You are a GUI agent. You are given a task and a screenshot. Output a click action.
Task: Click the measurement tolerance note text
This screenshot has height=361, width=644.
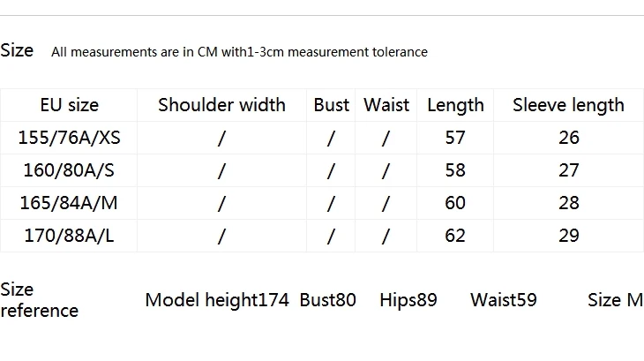point(239,52)
